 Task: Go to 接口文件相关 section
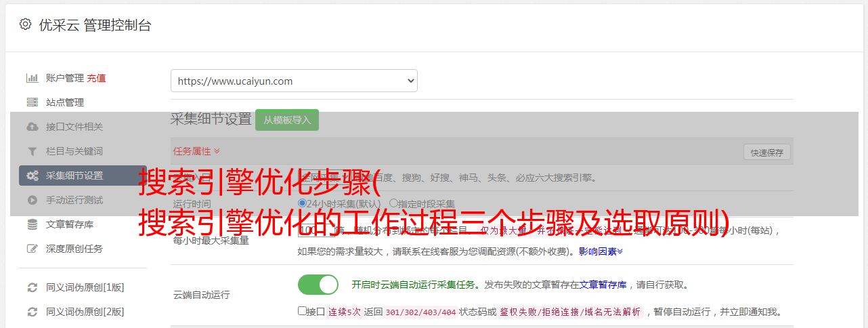pyautogui.click(x=74, y=127)
